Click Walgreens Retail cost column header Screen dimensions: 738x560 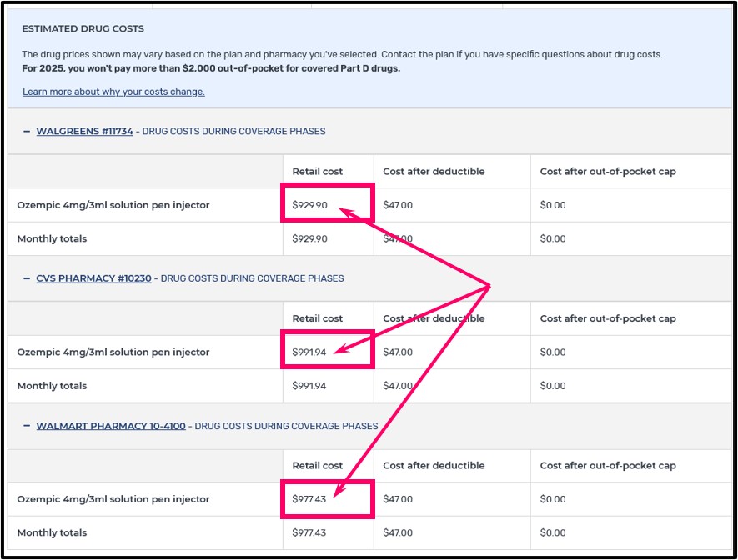click(317, 172)
